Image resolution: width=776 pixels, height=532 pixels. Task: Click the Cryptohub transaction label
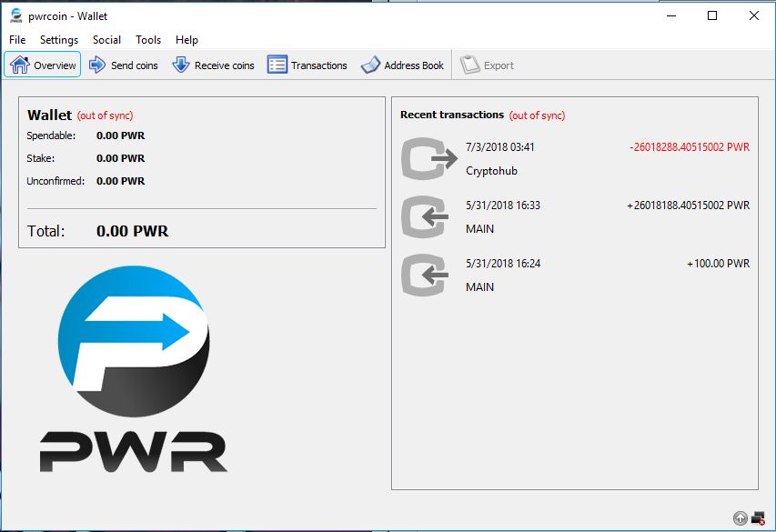(491, 171)
